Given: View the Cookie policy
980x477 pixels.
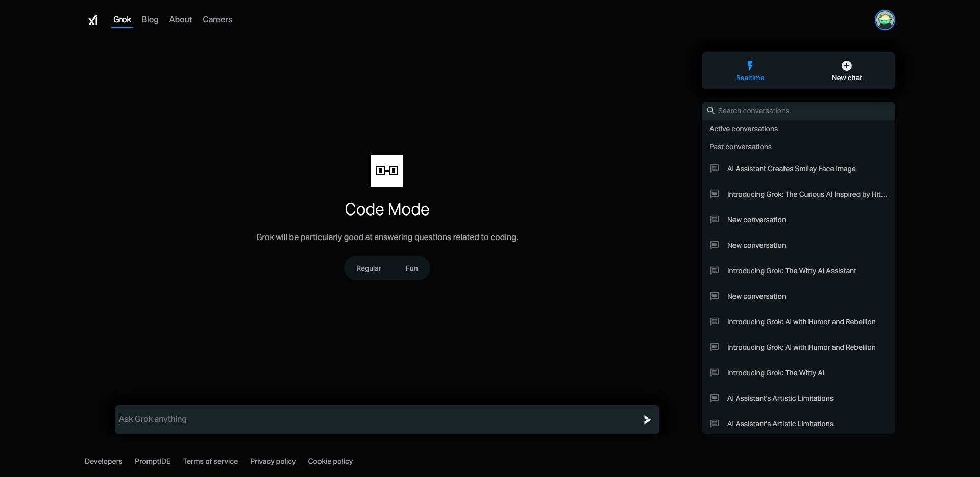Looking at the screenshot, I should tap(330, 461).
